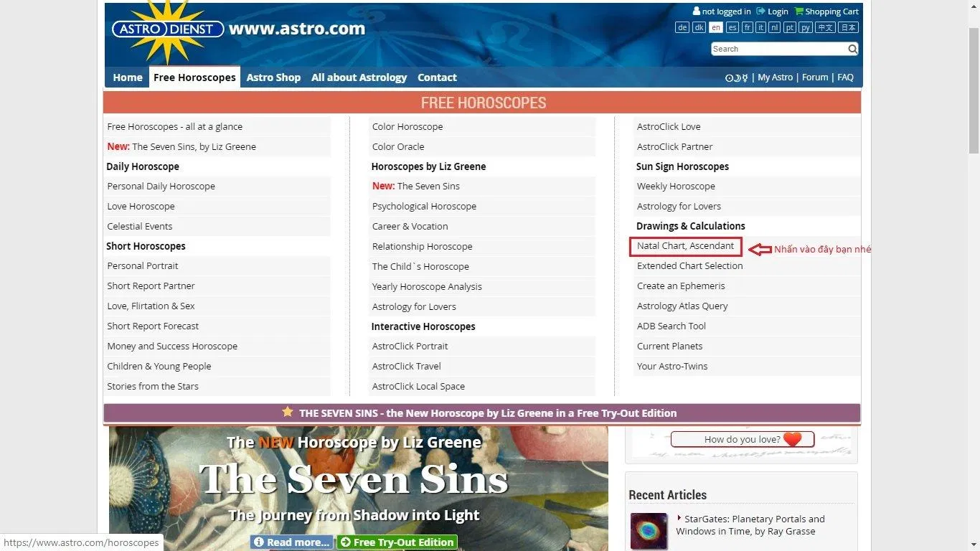Select the French (fr) language option
Screen dimensions: 980x551
pos(748,27)
